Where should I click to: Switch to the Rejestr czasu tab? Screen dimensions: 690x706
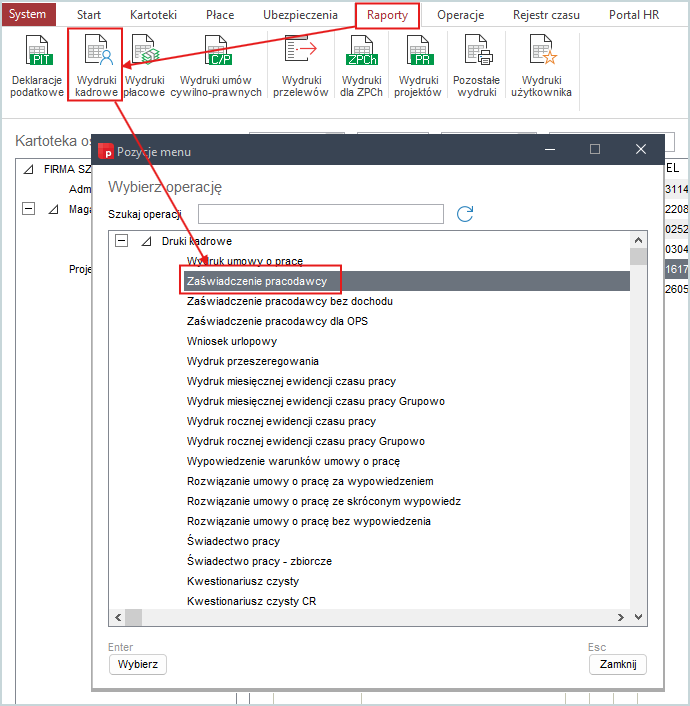[546, 15]
